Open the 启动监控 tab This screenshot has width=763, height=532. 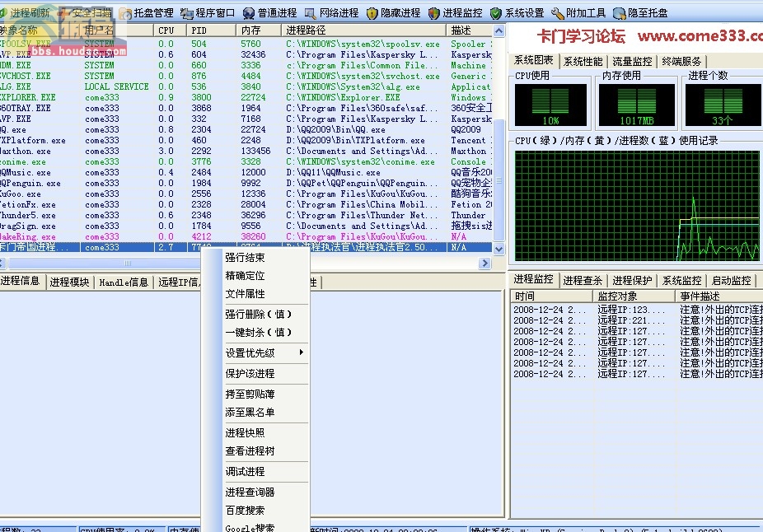click(x=732, y=281)
